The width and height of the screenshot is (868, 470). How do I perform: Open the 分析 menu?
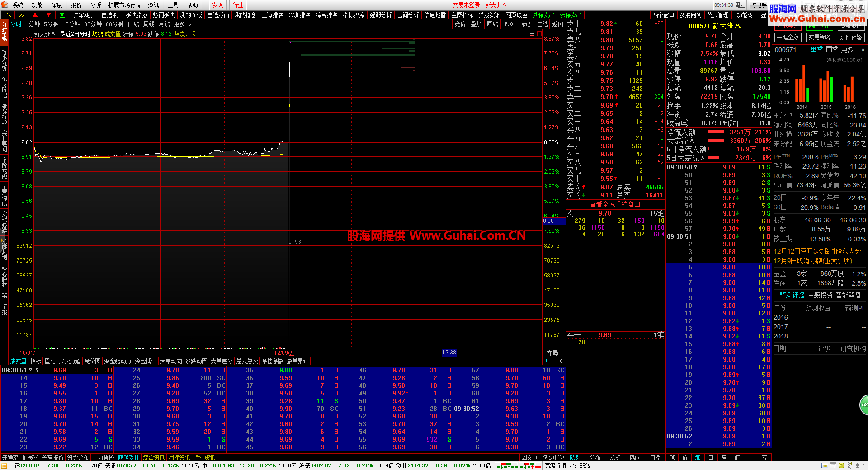(x=95, y=5)
